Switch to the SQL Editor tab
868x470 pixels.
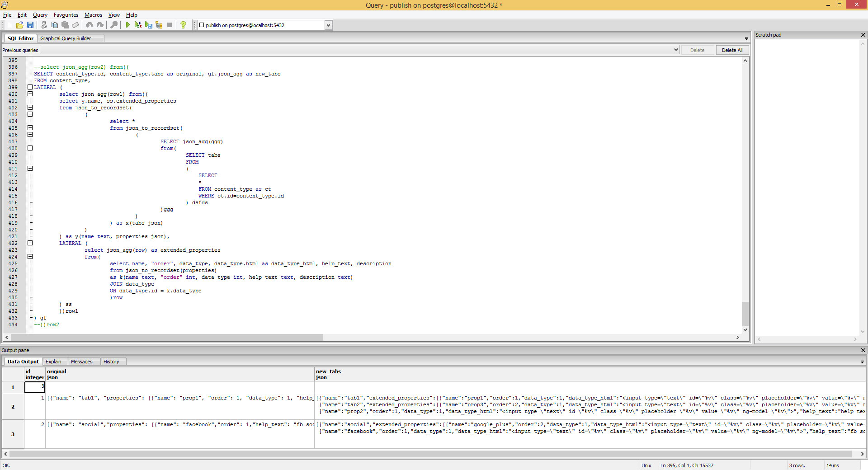[x=20, y=38]
